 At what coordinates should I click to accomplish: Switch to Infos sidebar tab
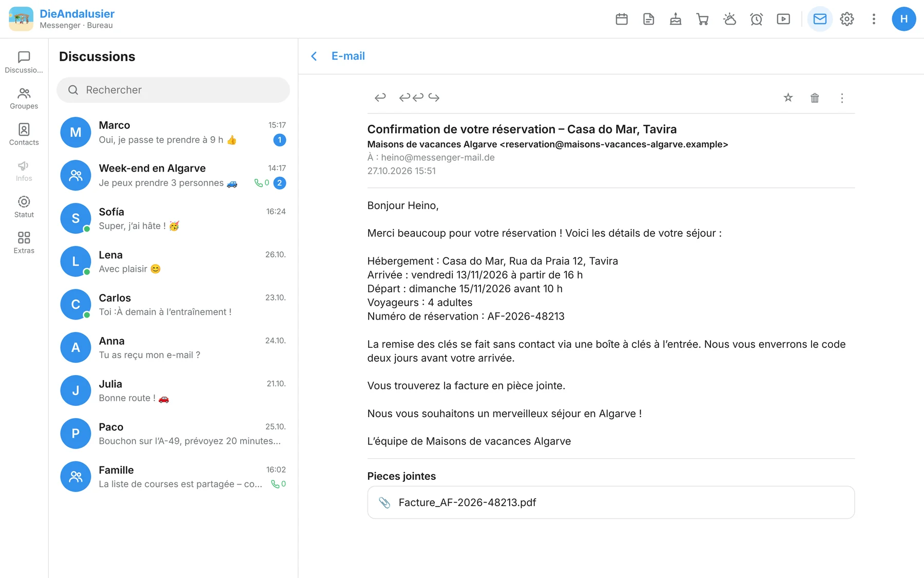(24, 171)
